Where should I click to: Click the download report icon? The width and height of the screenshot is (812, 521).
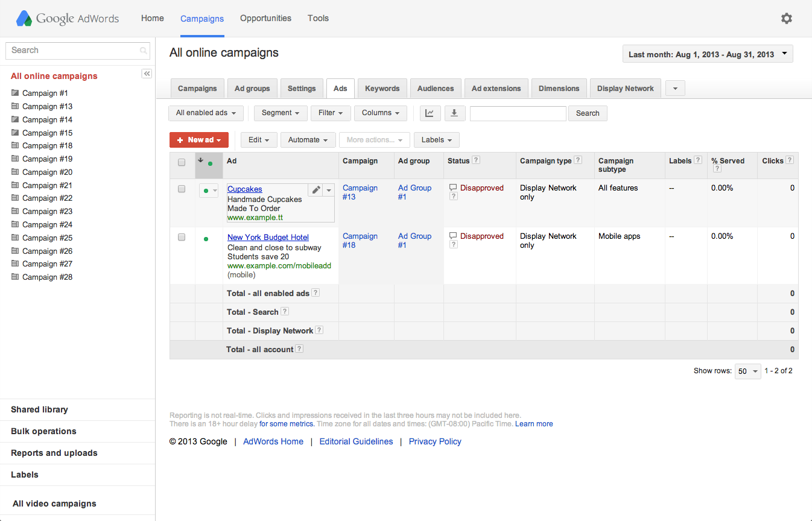454,113
